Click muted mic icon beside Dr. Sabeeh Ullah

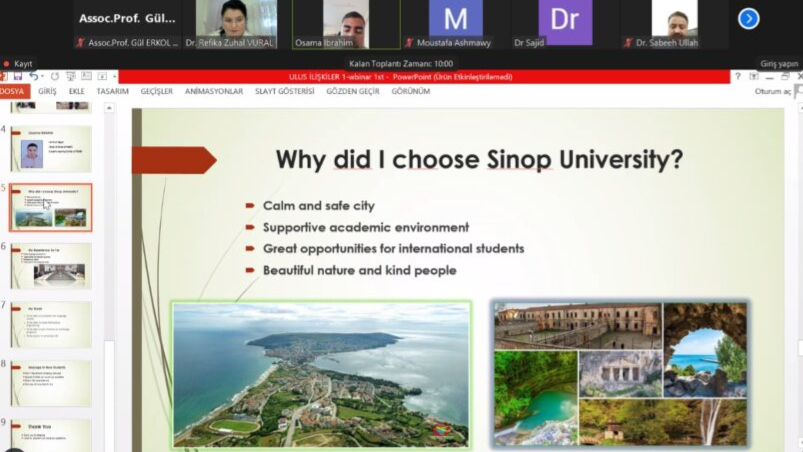(x=628, y=43)
